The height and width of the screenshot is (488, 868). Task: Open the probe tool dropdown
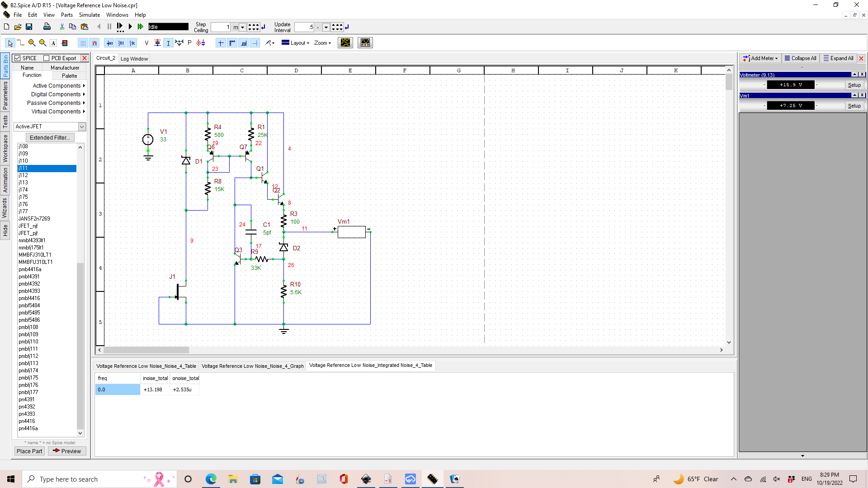270,43
